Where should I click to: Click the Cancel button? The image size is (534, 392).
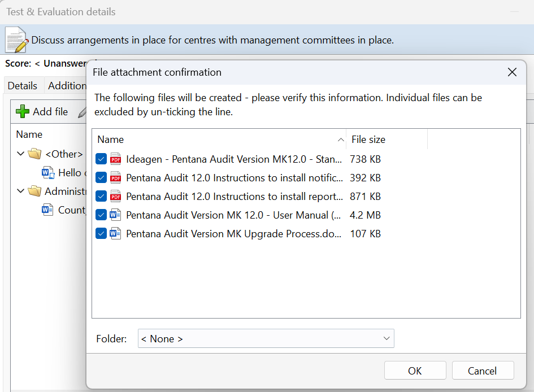tap(483, 371)
